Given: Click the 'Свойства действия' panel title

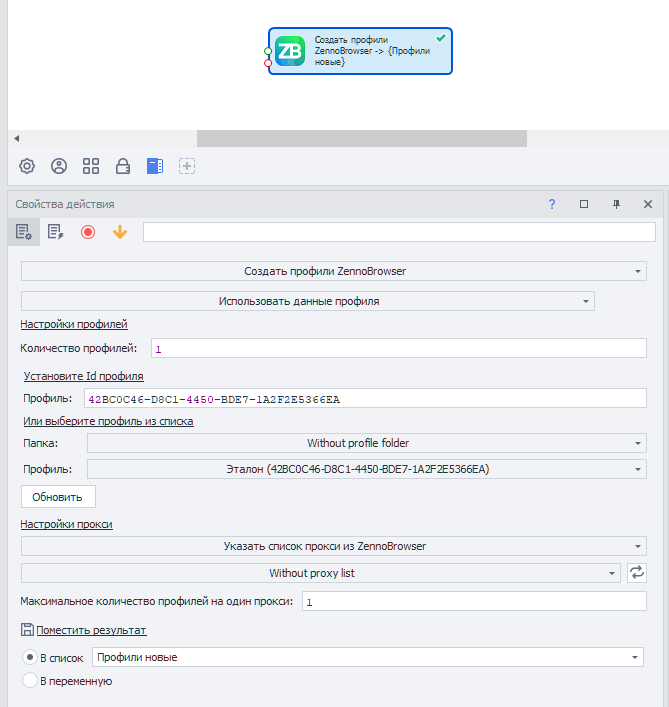Looking at the screenshot, I should pos(65,204).
